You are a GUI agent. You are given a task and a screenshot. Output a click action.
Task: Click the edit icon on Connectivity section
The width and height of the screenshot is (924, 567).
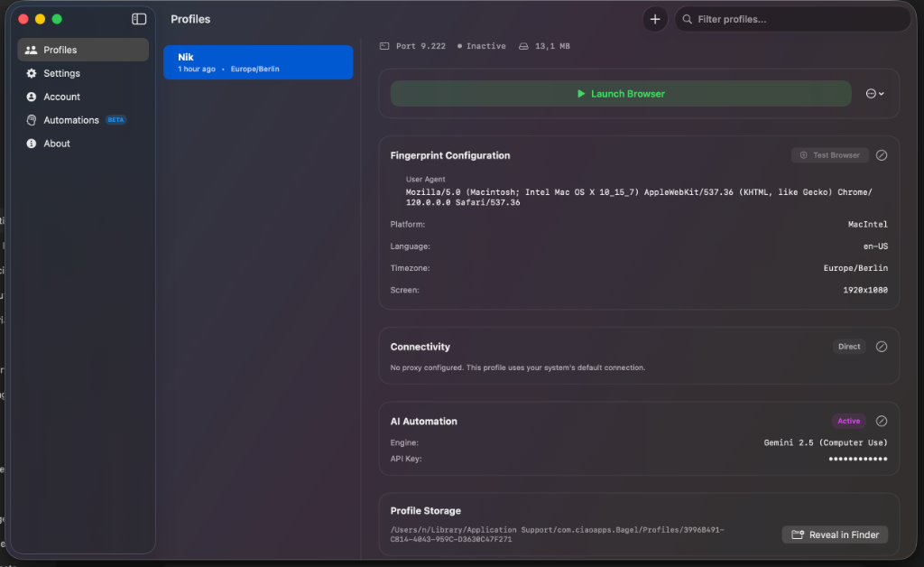(x=882, y=346)
